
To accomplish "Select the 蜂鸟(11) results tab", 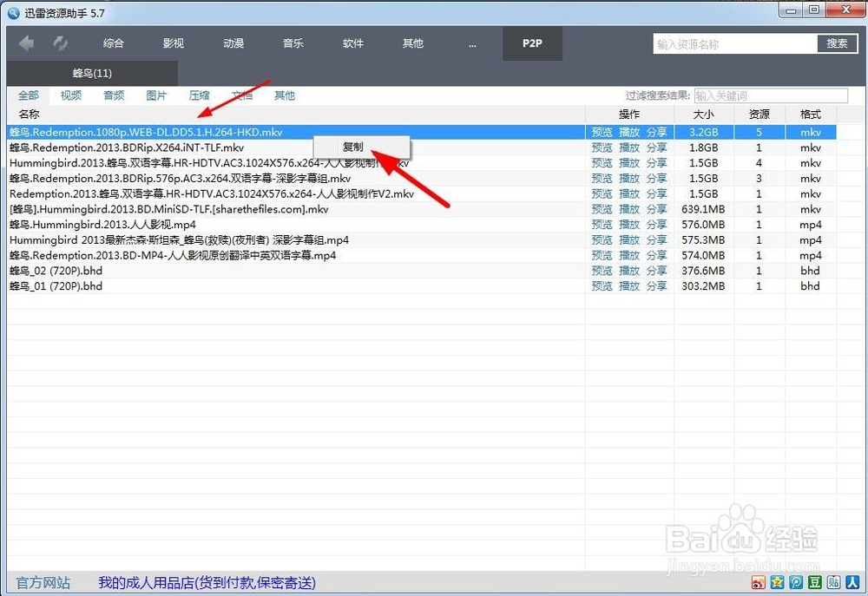I will coord(92,73).
